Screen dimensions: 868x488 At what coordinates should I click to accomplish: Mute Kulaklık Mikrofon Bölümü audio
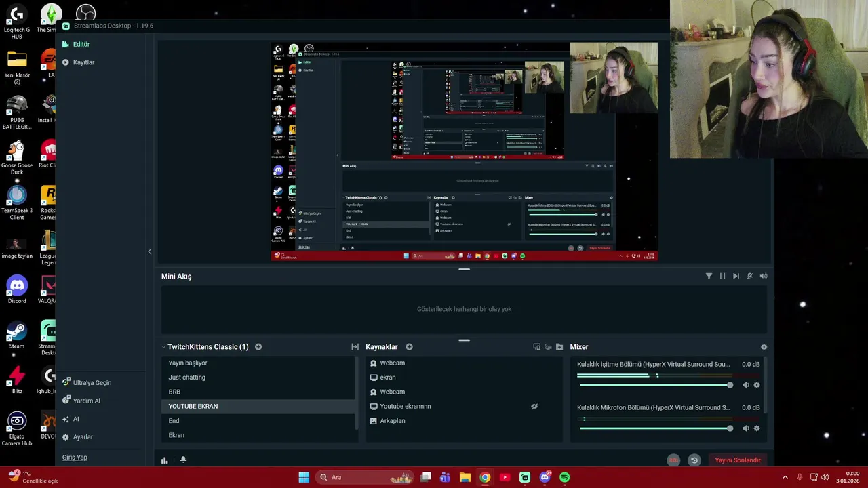(746, 428)
